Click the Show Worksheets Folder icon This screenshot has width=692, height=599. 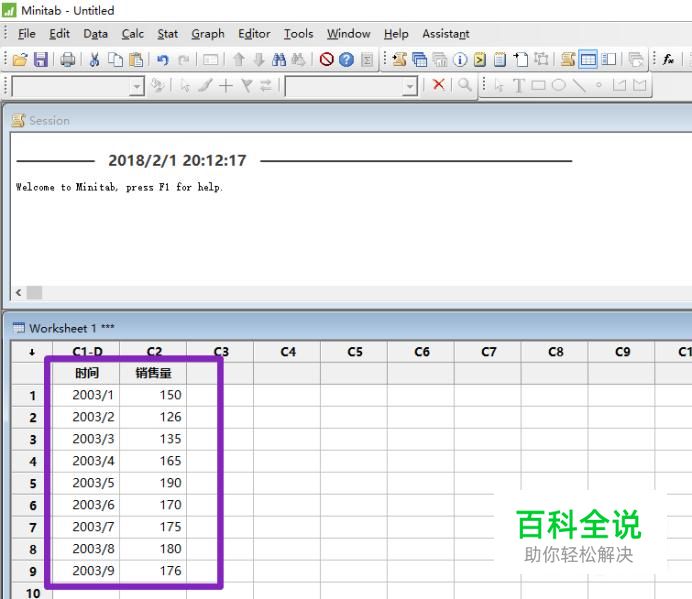point(420,59)
